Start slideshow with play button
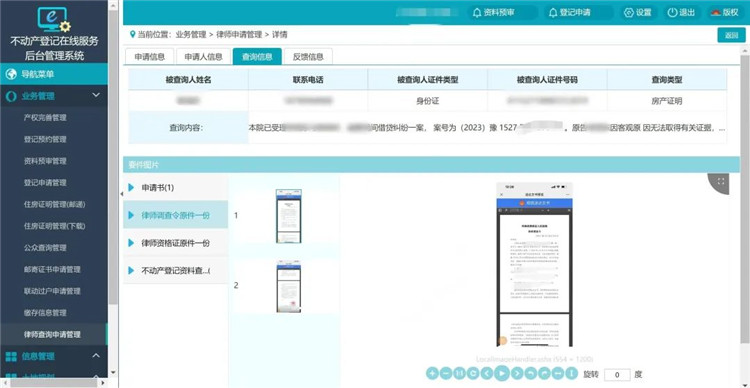The height and width of the screenshot is (388, 750). (x=502, y=373)
